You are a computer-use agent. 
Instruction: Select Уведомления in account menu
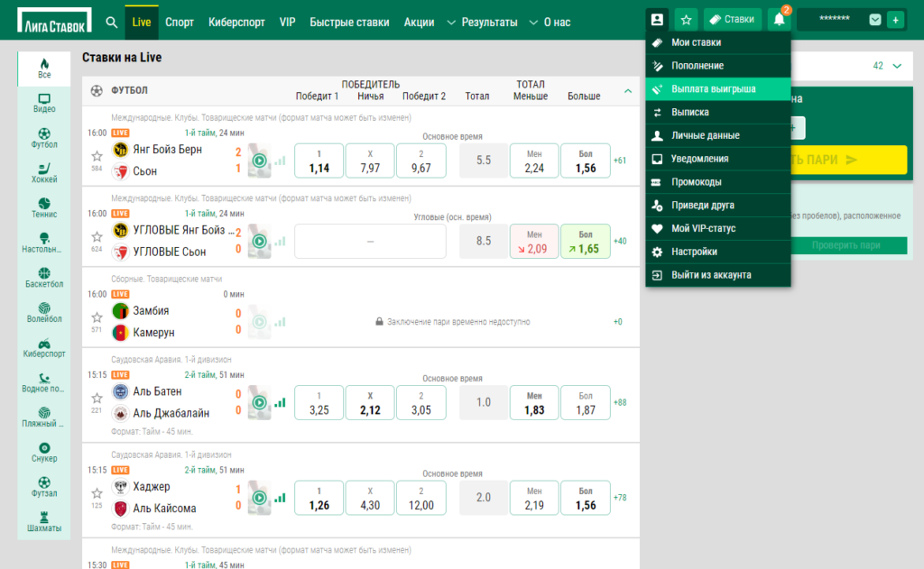[x=717, y=159]
